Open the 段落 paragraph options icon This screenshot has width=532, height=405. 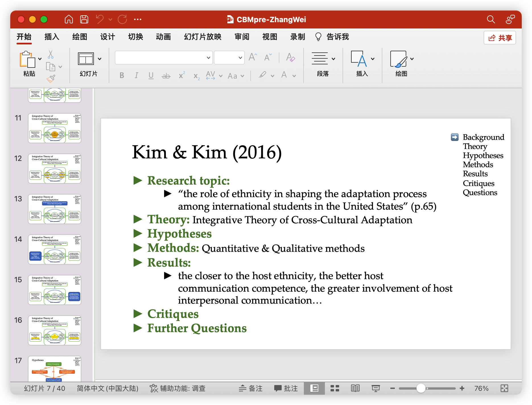tap(320, 59)
